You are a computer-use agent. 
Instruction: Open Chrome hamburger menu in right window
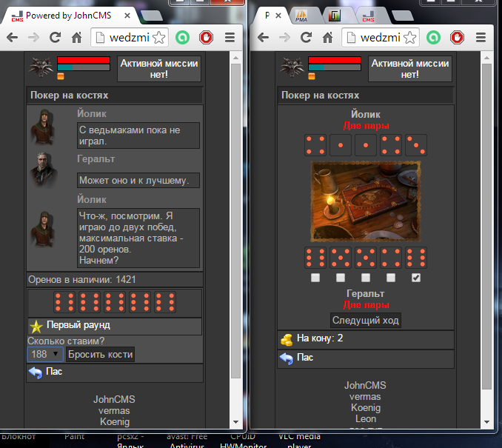(x=481, y=38)
